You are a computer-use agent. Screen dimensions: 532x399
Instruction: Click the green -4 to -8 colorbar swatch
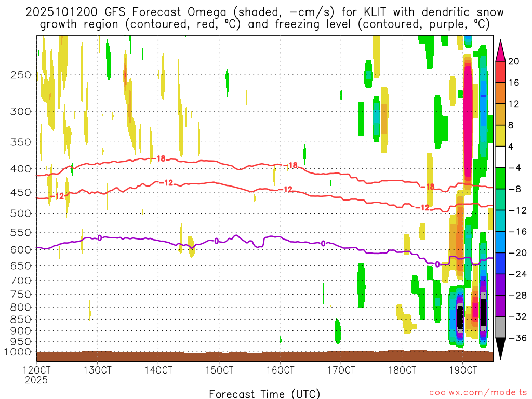pos(500,179)
